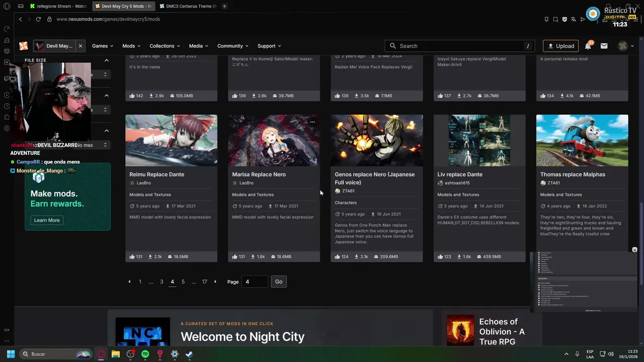Open a new browser tab
The width and height of the screenshot is (644, 362).
coord(224,6)
